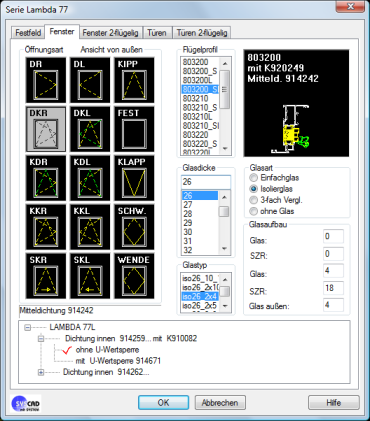
Task: Click the Abbrechen button
Action: (x=220, y=403)
